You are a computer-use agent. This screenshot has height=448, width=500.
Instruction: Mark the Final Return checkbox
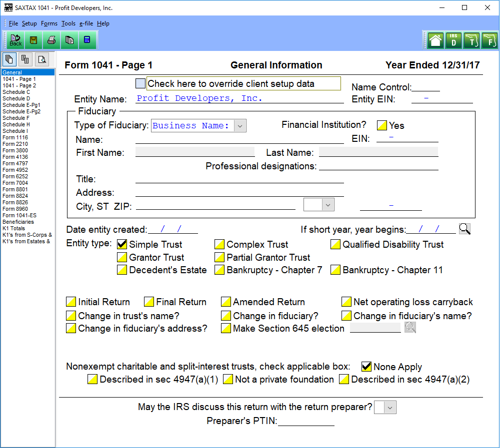[x=149, y=302]
